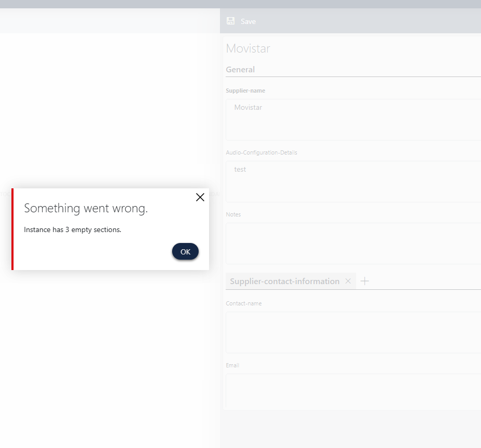481x448 pixels.
Task: Focus the Contact-name input box
Action: [354, 332]
